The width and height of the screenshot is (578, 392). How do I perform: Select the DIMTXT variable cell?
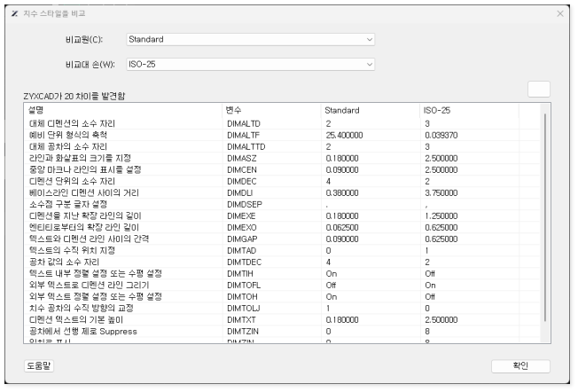tap(241, 320)
